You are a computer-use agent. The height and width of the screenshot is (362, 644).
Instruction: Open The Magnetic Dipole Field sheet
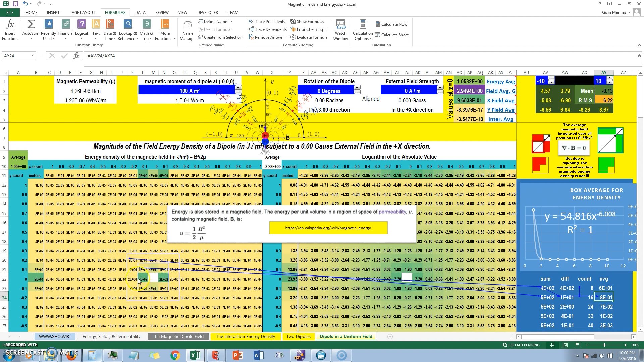pyautogui.click(x=178, y=336)
